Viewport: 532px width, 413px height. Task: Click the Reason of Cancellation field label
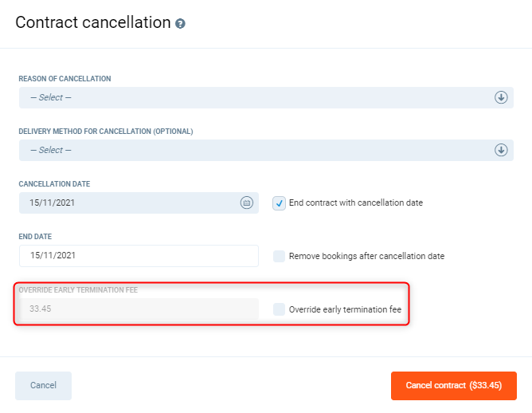tap(65, 79)
